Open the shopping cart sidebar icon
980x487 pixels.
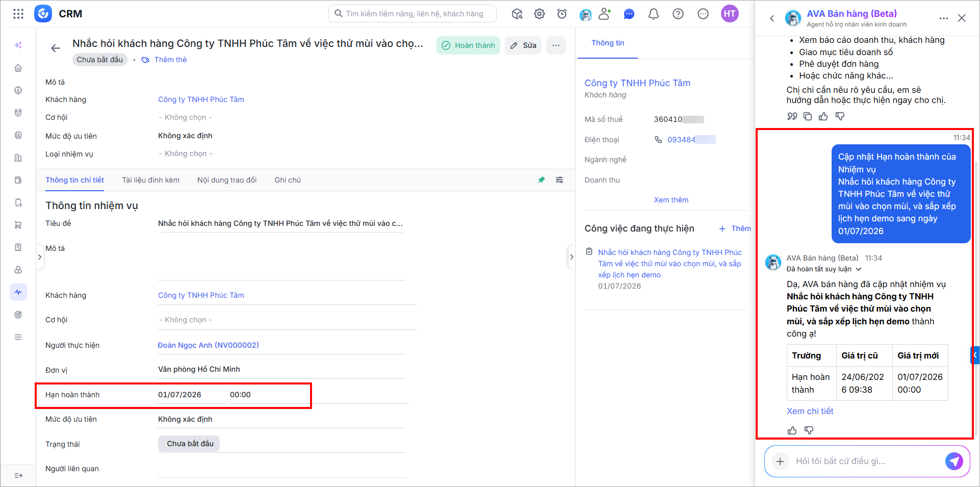click(18, 225)
